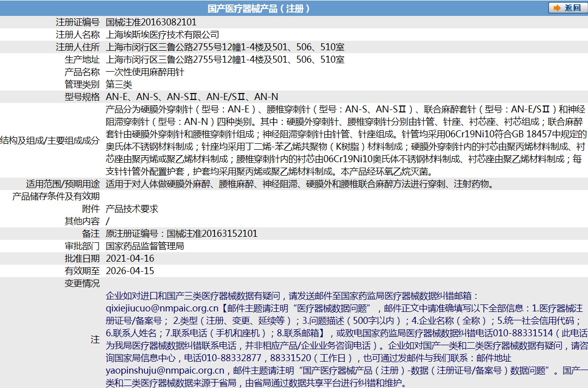
Task: Click the 返回 back button
Action: (x=568, y=8)
